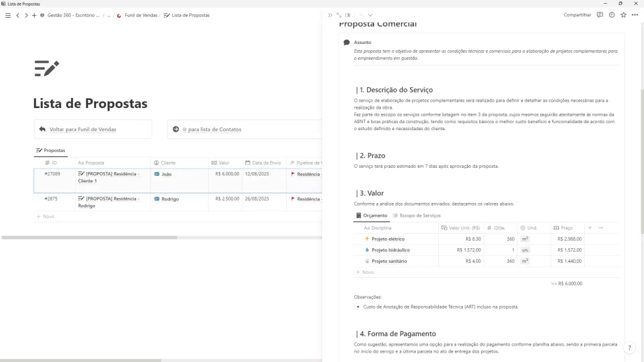Viewport: 644px width, 362px height.
Task: Open the sidebar hamburger menu
Action: point(8,15)
